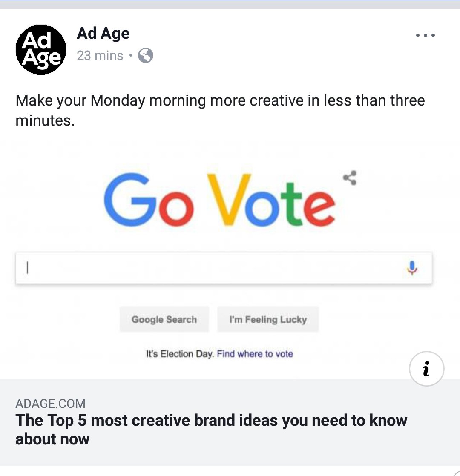460x476 pixels.
Task: Click the post caption about Monday morning
Action: 220,110
